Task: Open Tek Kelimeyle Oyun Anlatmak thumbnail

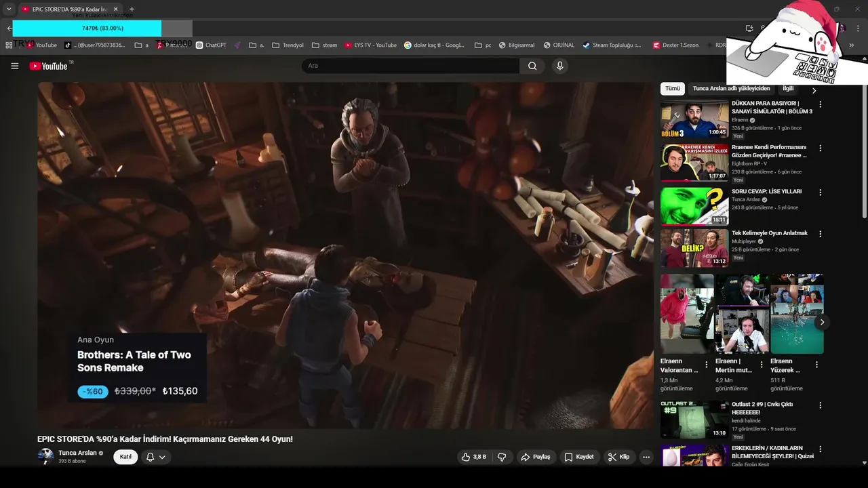Action: pos(694,248)
